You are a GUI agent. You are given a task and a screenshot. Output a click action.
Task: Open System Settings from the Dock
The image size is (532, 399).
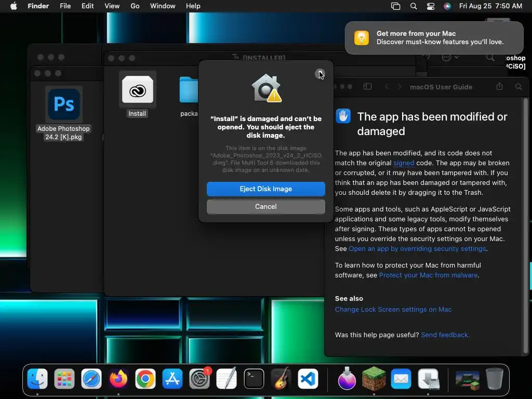click(x=199, y=379)
